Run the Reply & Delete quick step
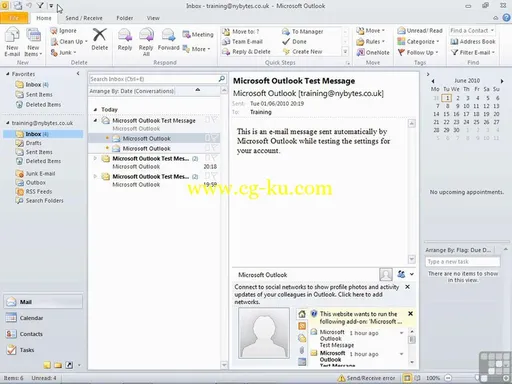512x384 pixels. 246,52
